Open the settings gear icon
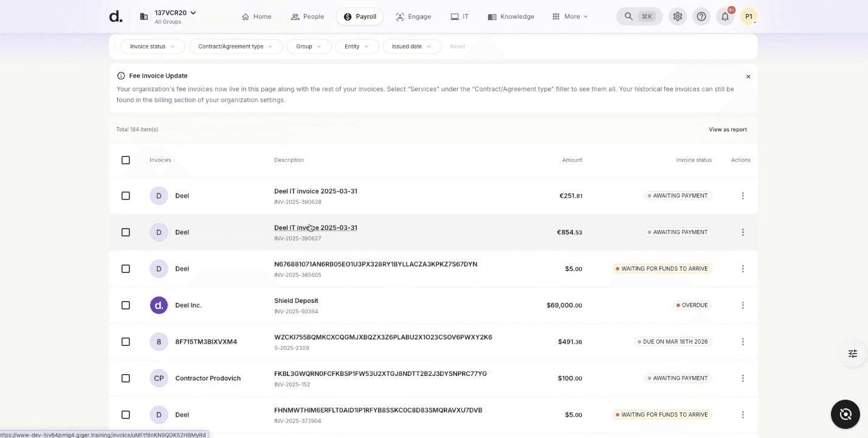The width and height of the screenshot is (868, 438). click(678, 16)
